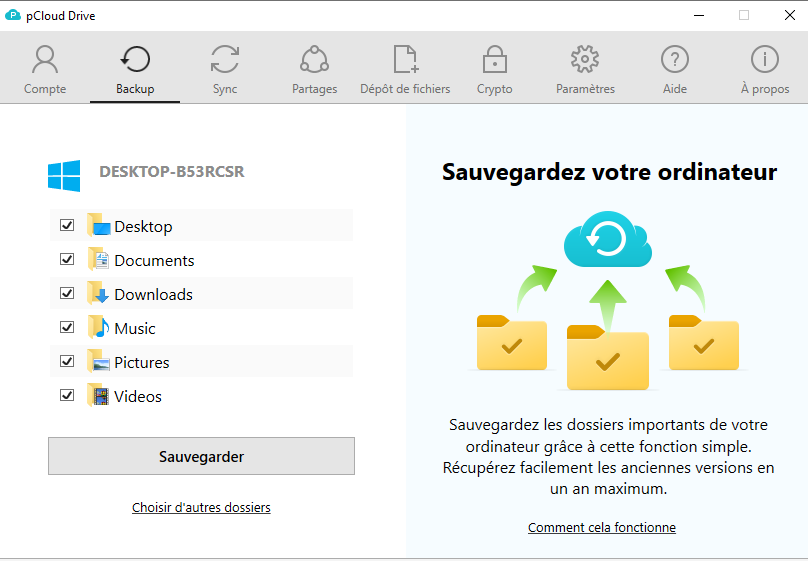
Task: Open the Comment cela fonctionne link
Action: point(602,528)
